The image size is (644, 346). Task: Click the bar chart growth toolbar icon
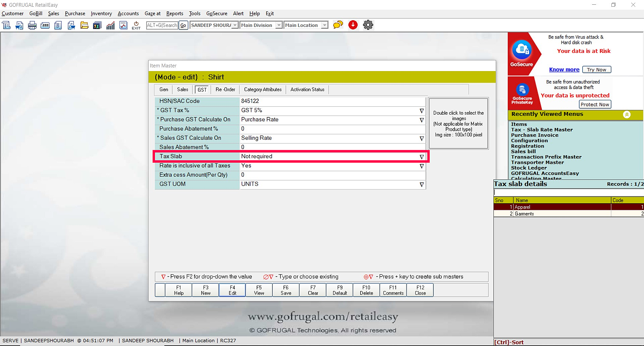click(110, 25)
